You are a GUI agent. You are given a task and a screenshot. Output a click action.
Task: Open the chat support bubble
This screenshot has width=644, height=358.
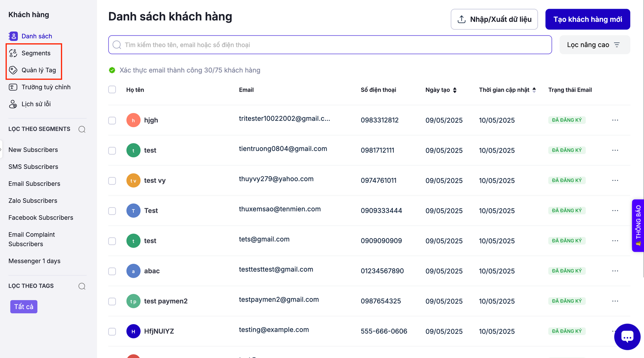tap(627, 337)
